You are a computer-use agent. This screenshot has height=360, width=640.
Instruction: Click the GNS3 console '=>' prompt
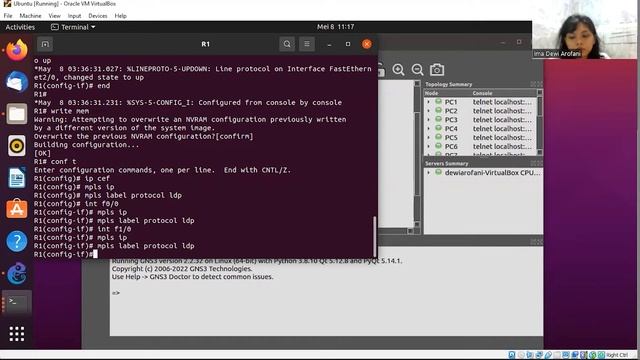pyautogui.click(x=116, y=293)
